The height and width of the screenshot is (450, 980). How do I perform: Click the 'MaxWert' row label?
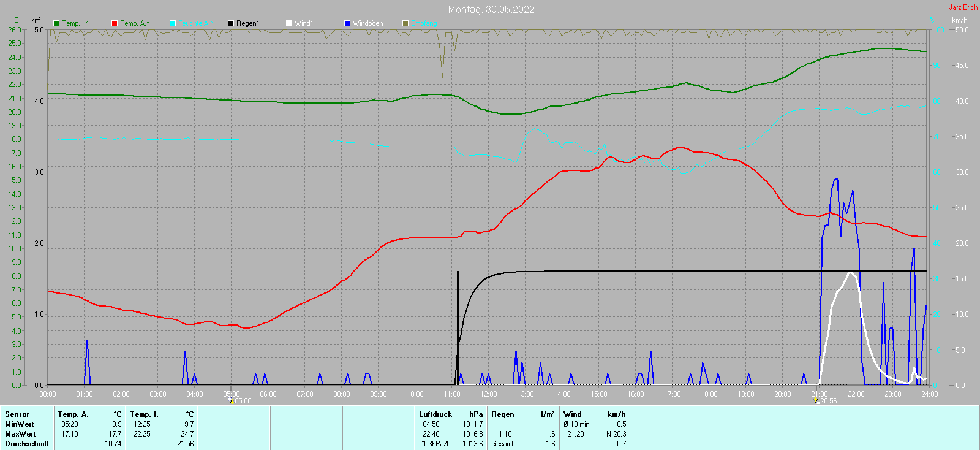click(x=20, y=434)
